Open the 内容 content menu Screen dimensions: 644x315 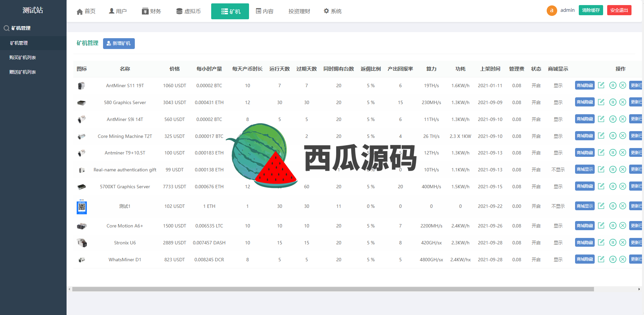(x=265, y=11)
